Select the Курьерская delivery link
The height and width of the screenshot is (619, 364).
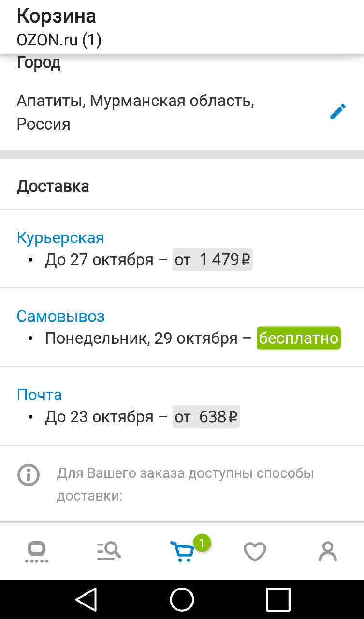(x=60, y=237)
